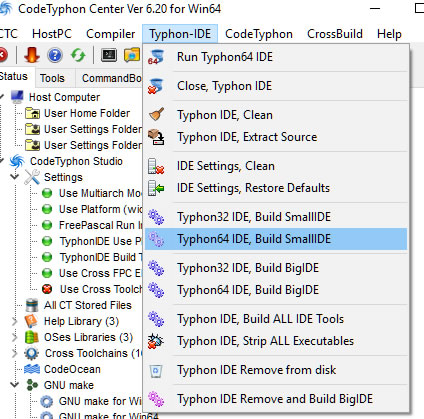Viewport: 424px width, 419px height.
Task: Click the Run Typhon64 IDE icon
Action: click(x=155, y=57)
